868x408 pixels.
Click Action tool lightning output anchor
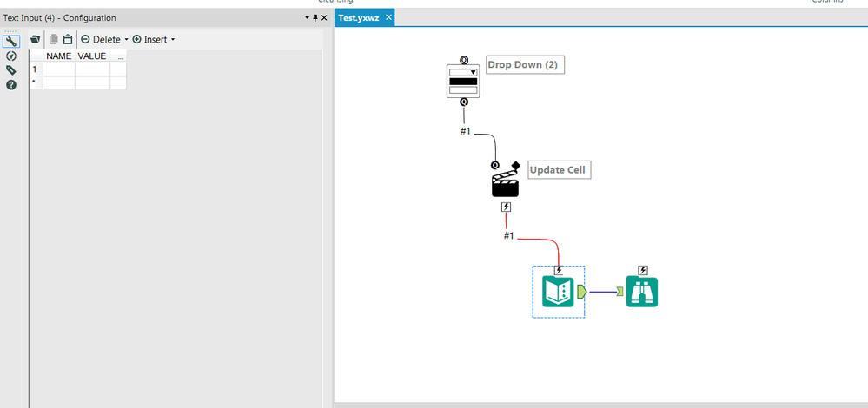[x=506, y=207]
